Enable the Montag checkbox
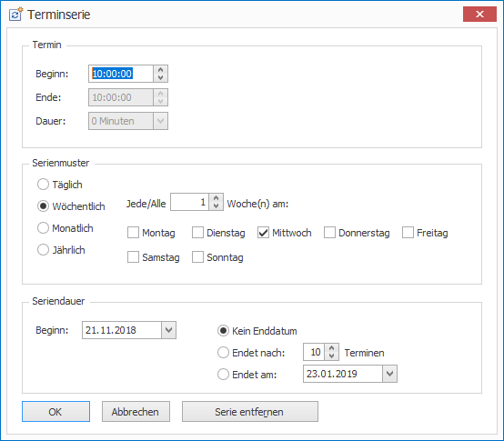This screenshot has height=441, width=504. (x=133, y=232)
